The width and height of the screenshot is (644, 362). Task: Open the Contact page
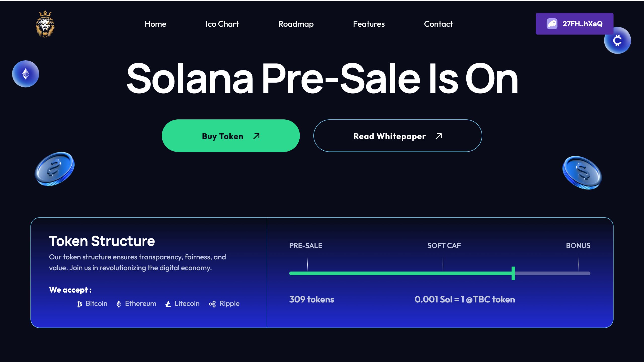tap(438, 24)
